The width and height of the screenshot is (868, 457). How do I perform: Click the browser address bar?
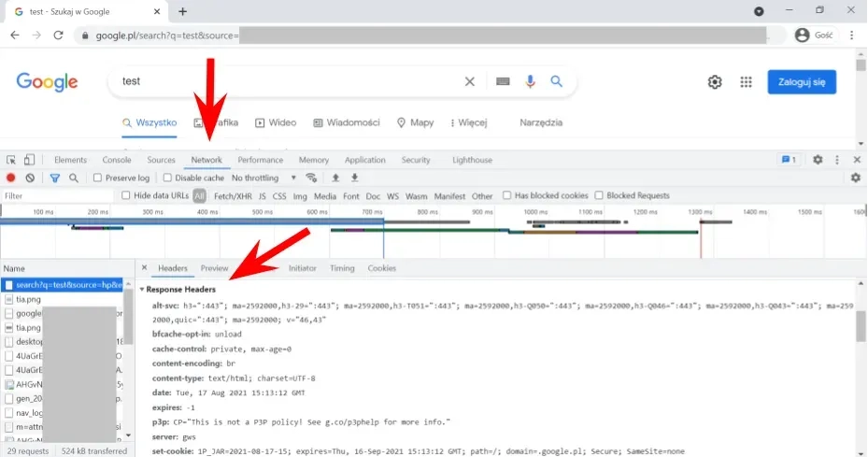(430, 35)
